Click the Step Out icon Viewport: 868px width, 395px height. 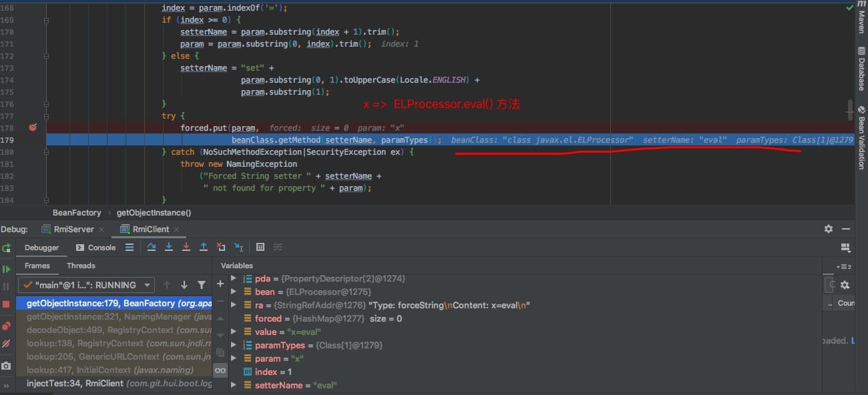click(204, 248)
